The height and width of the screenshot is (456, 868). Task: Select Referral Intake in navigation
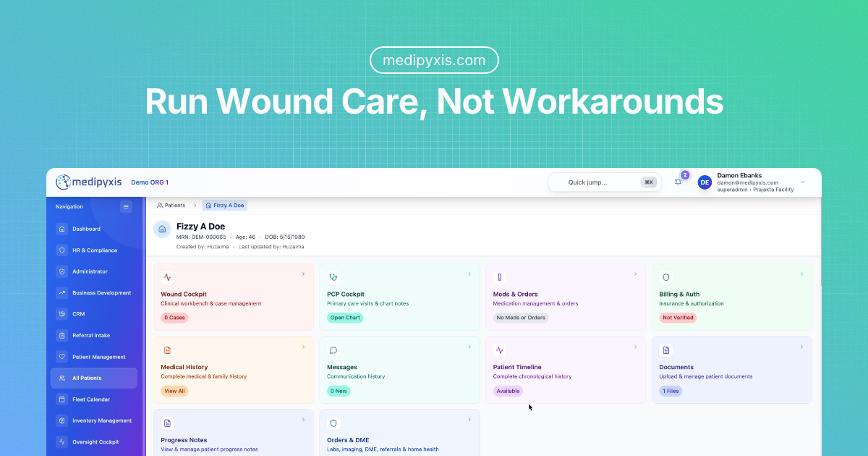pyautogui.click(x=93, y=336)
